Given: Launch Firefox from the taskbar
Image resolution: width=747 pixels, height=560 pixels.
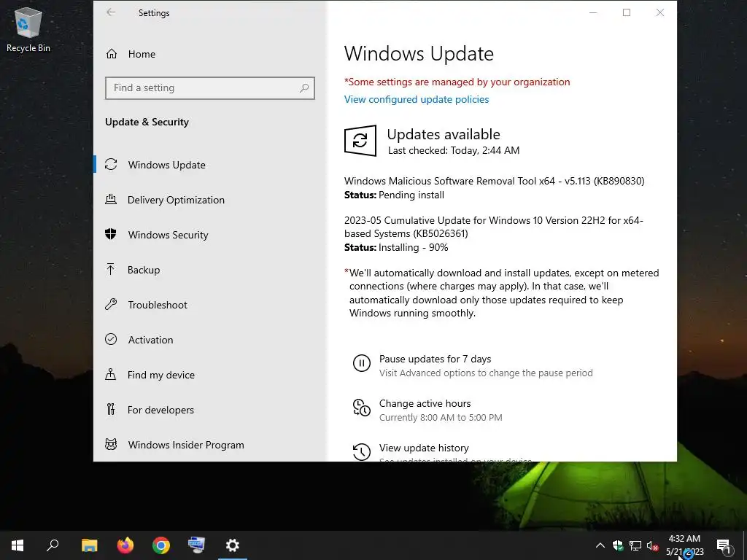Looking at the screenshot, I should coord(125,545).
